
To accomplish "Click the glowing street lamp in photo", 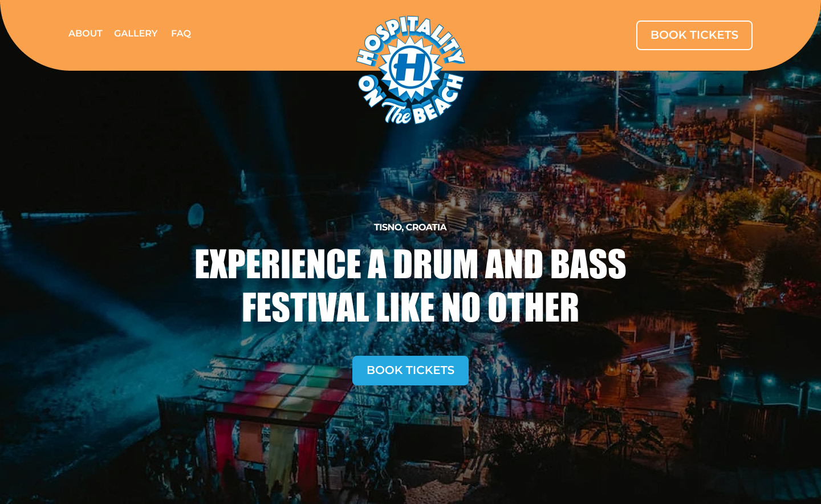I will tap(758, 107).
